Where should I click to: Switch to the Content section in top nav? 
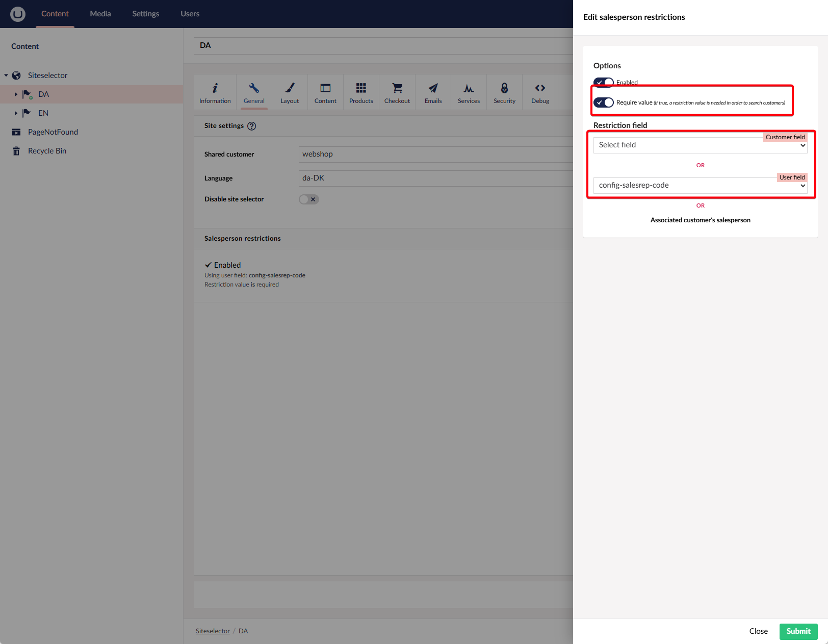pyautogui.click(x=55, y=14)
